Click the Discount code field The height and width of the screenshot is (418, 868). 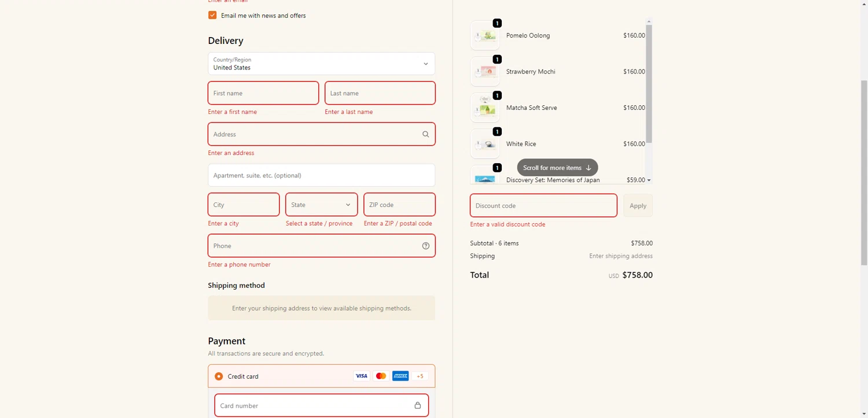(543, 205)
